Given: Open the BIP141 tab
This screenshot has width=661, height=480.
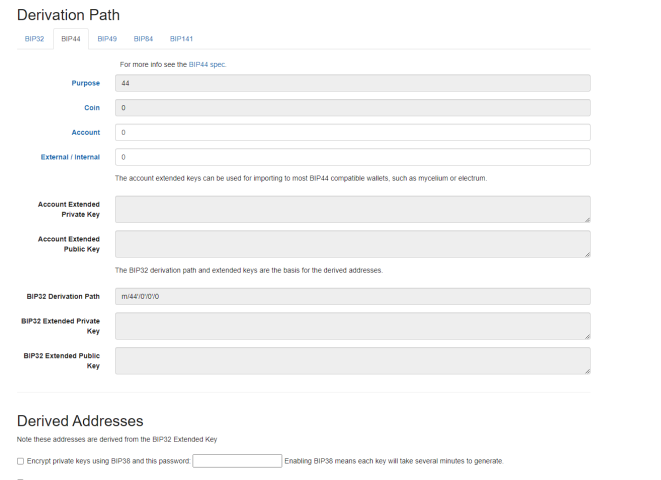Looking at the screenshot, I should pos(181,39).
